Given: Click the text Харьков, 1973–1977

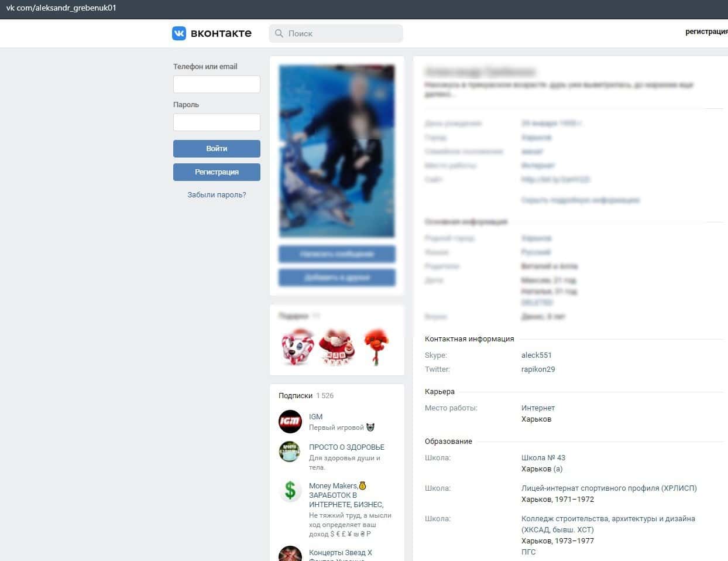Looking at the screenshot, I should (x=558, y=541).
